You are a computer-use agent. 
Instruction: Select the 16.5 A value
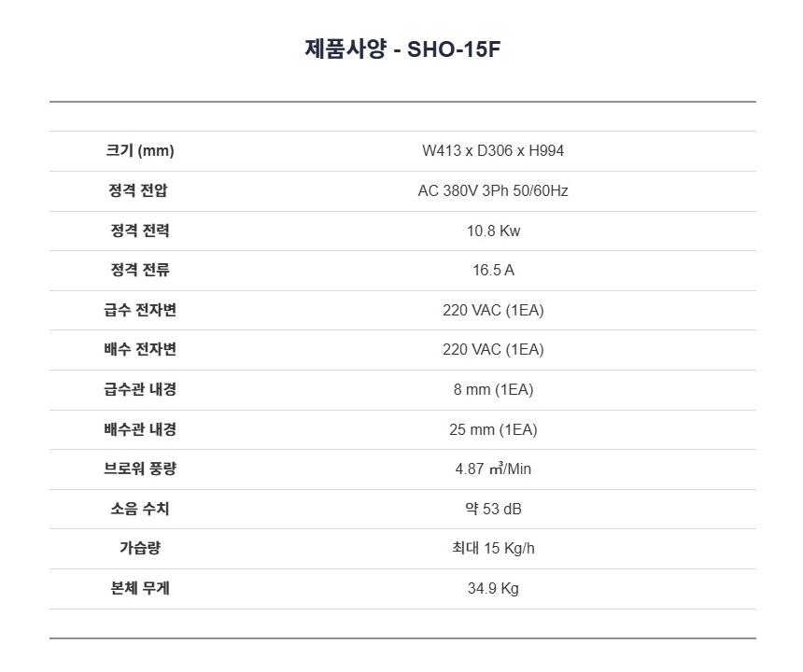pyautogui.click(x=493, y=271)
